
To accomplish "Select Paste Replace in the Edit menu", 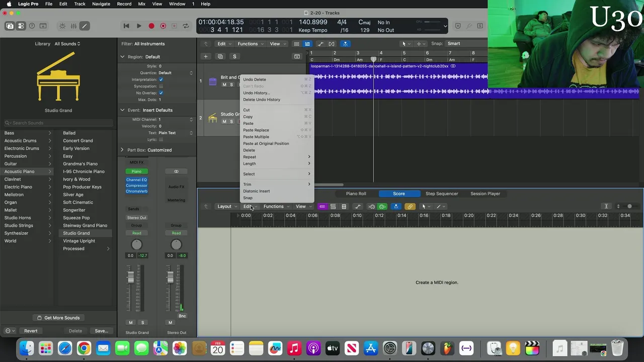I will point(277,130).
